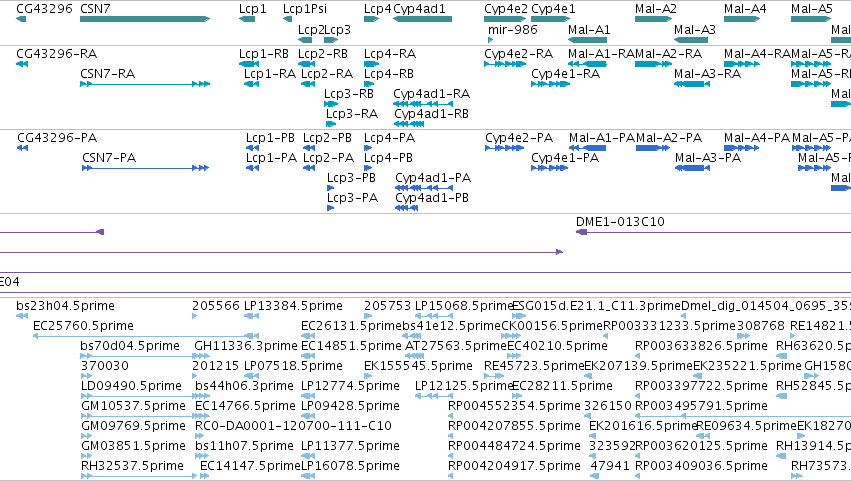The image size is (851, 481).
Task: Select the long CSN7 gene bar
Action: [145, 19]
